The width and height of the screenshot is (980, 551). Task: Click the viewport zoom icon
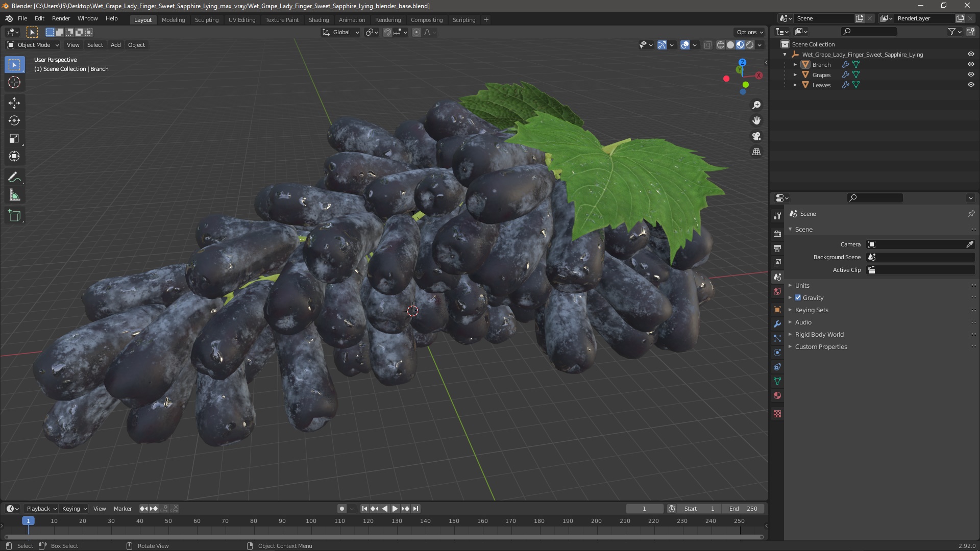[756, 105]
